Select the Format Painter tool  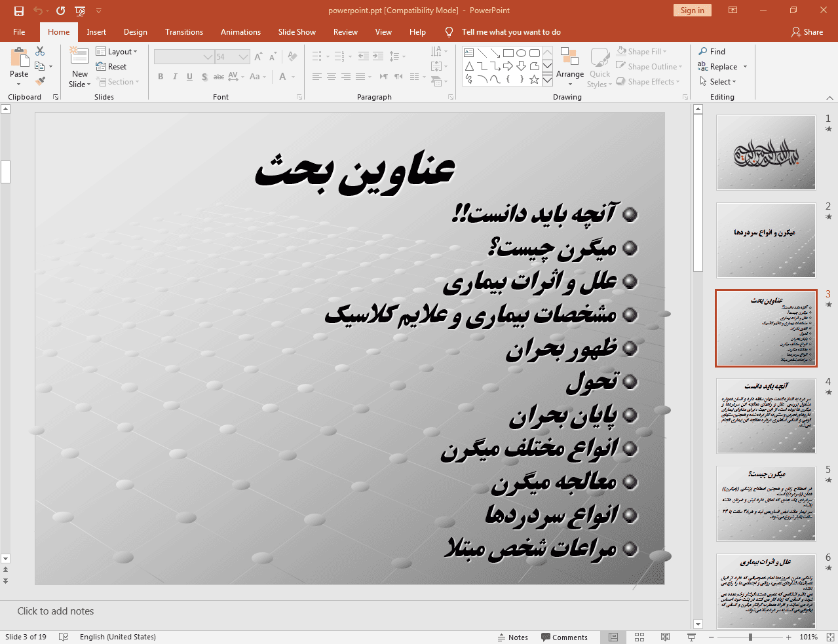pyautogui.click(x=40, y=81)
